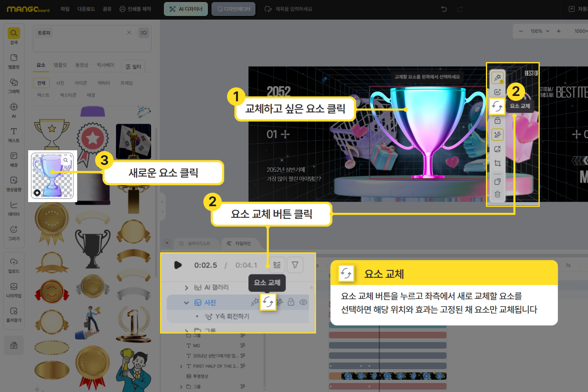Select the purple trophy thumbnail
Viewport: 588px width, 392px height.
[x=52, y=176]
